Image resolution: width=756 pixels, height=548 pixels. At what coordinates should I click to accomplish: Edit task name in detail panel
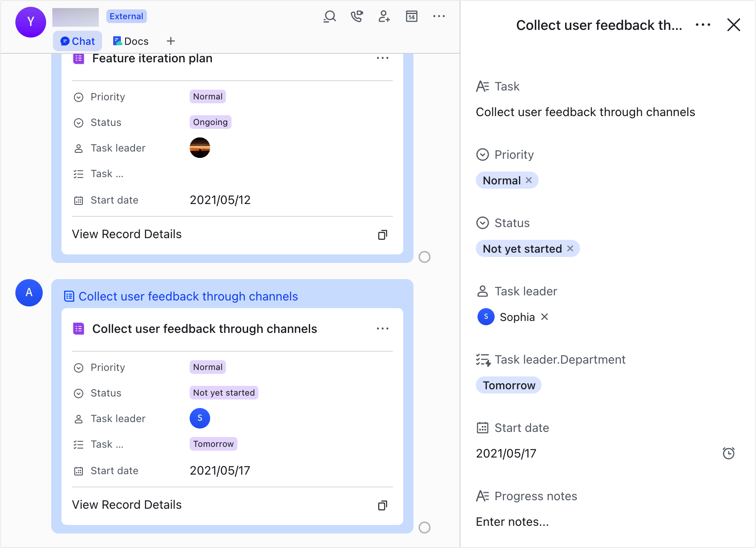tap(586, 112)
